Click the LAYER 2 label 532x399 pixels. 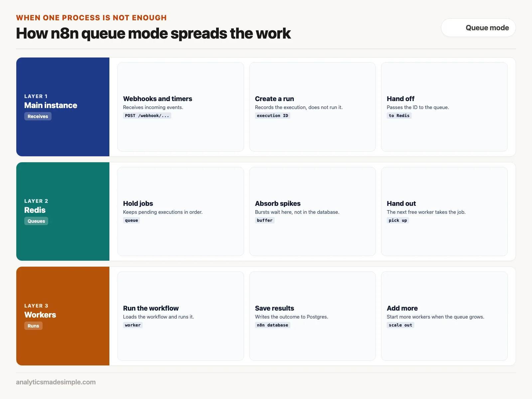(x=36, y=201)
